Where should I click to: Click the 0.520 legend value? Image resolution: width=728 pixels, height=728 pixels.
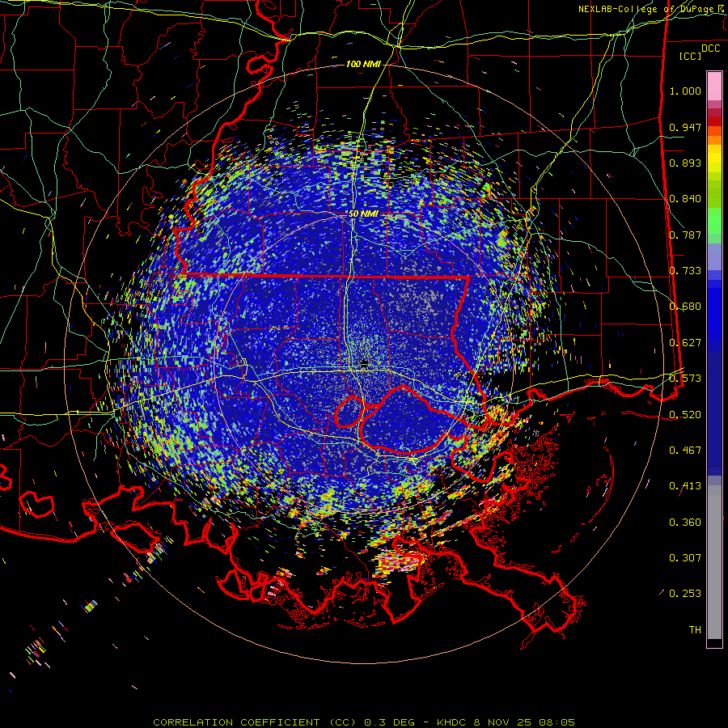tap(685, 415)
